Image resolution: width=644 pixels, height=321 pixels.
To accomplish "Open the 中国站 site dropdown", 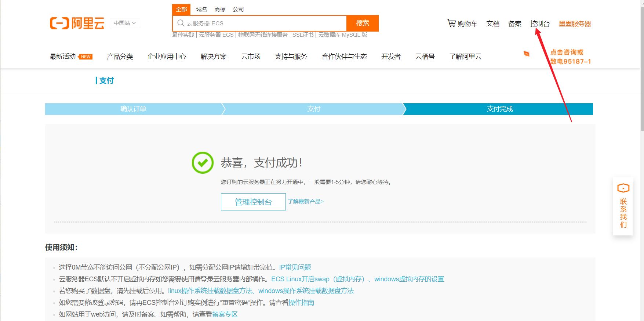I will point(125,23).
